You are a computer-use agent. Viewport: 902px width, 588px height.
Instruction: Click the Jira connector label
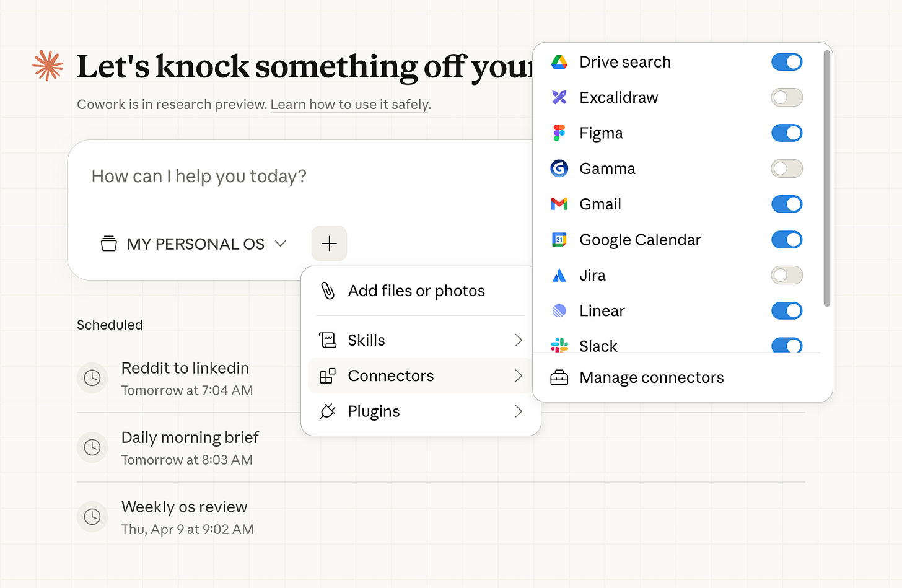[592, 275]
